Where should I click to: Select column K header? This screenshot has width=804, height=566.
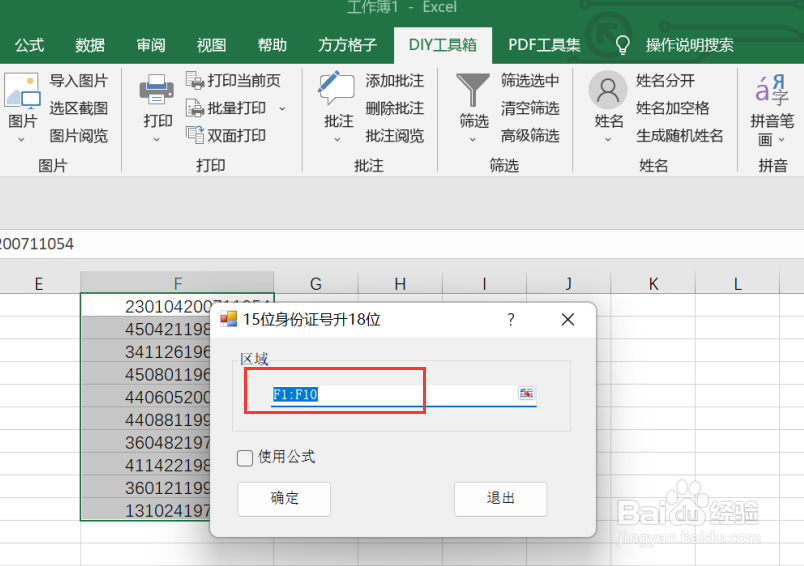click(653, 283)
